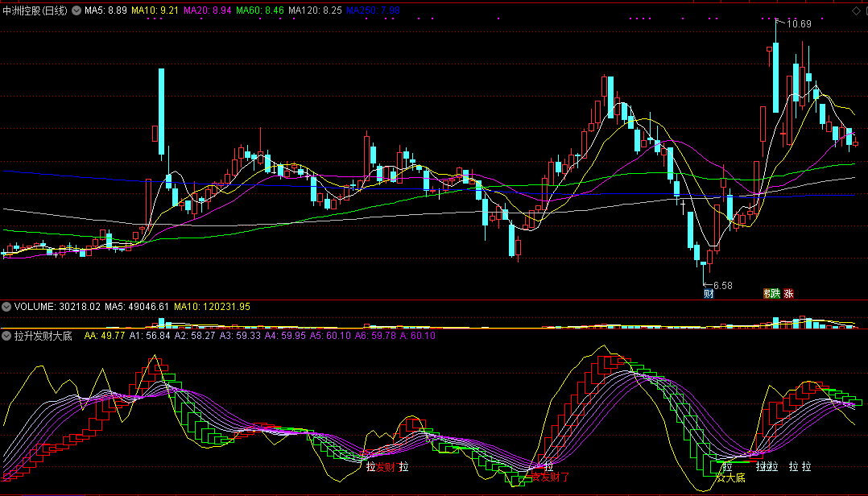Viewport: 868px width, 496px height.
Task: Click the blue 财 badge under the 6.58 low
Action: tap(709, 294)
